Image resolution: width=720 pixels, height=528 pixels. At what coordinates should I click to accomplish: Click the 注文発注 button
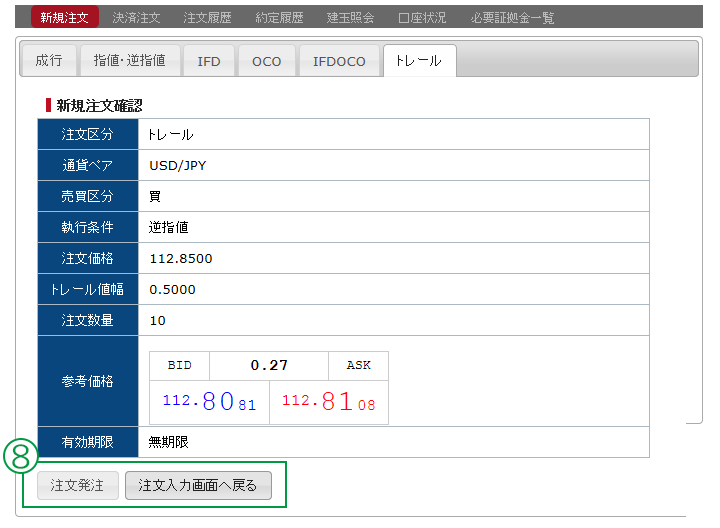(x=78, y=485)
